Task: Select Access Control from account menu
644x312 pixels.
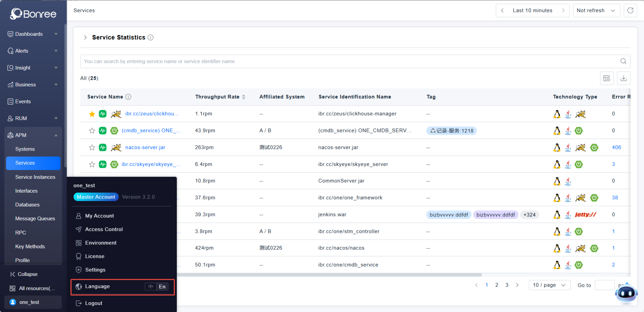Action: (x=104, y=229)
